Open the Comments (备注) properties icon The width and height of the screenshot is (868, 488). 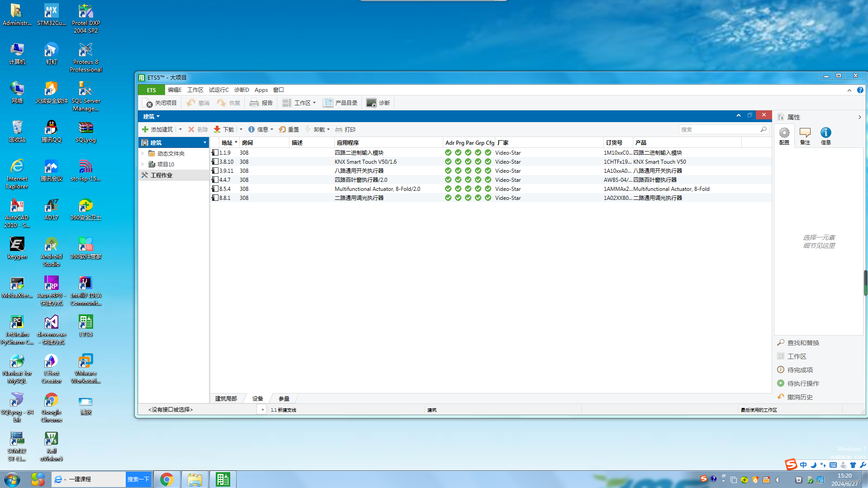[805, 133]
